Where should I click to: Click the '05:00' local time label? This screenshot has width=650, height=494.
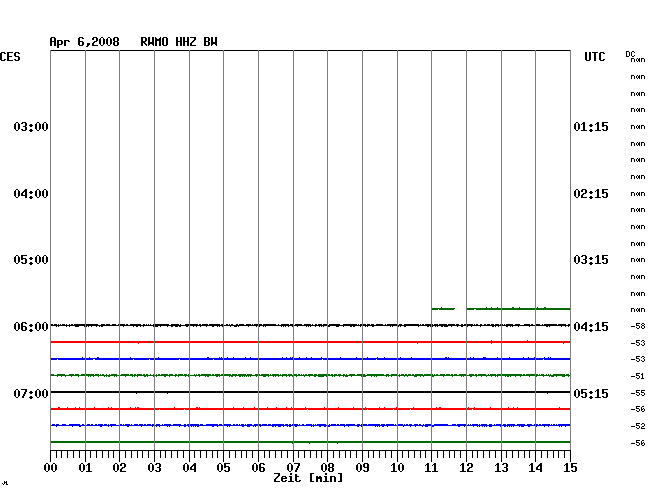31,260
